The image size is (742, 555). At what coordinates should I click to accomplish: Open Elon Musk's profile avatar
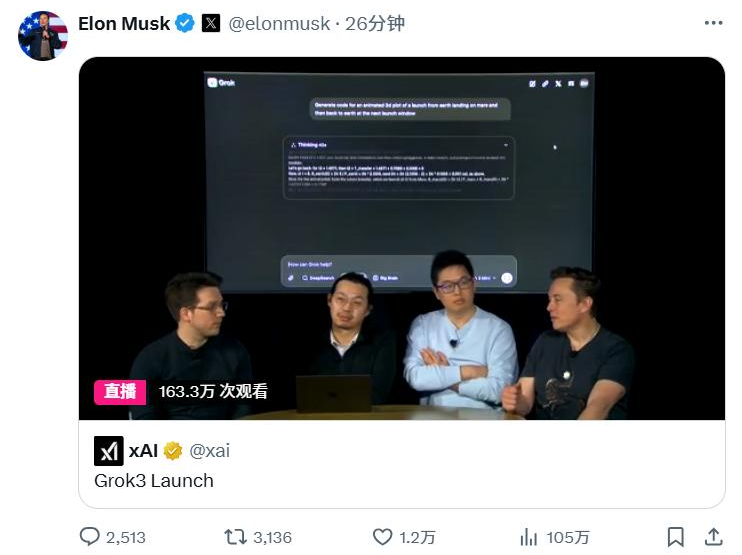coord(43,36)
